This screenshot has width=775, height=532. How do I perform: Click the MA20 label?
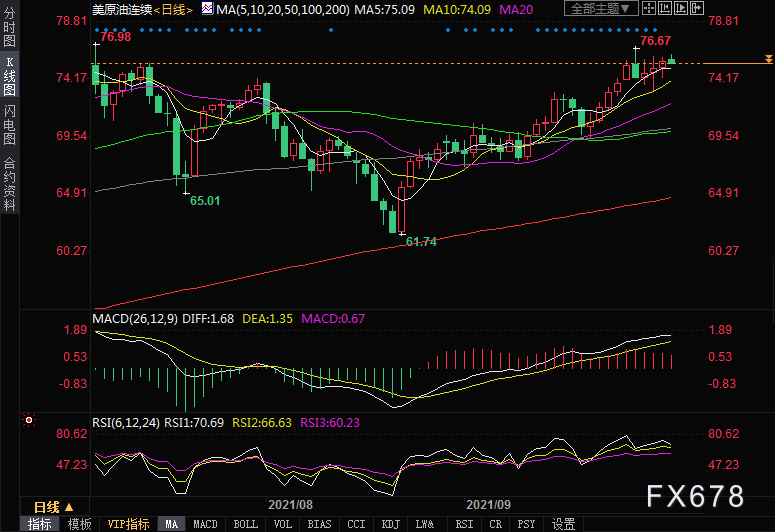pos(516,9)
